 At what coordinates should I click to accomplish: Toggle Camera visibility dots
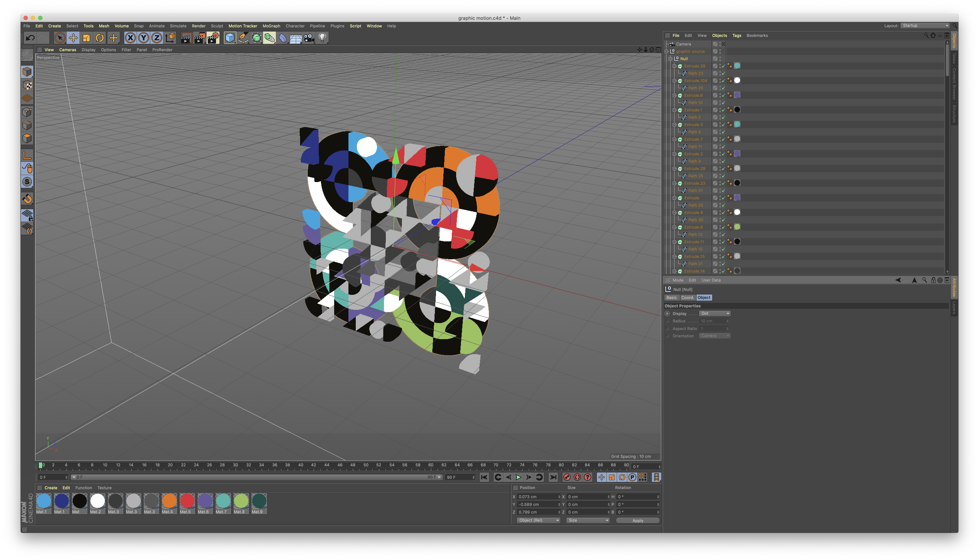point(720,44)
